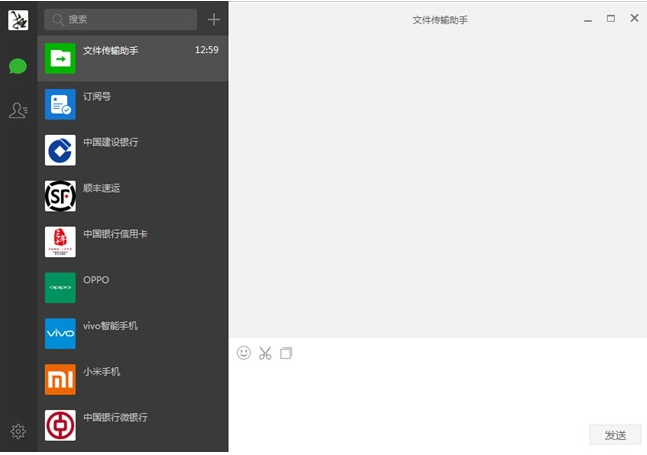Image resolution: width=647 pixels, height=455 pixels.
Task: Open the contacts icon in sidebar
Action: click(17, 110)
